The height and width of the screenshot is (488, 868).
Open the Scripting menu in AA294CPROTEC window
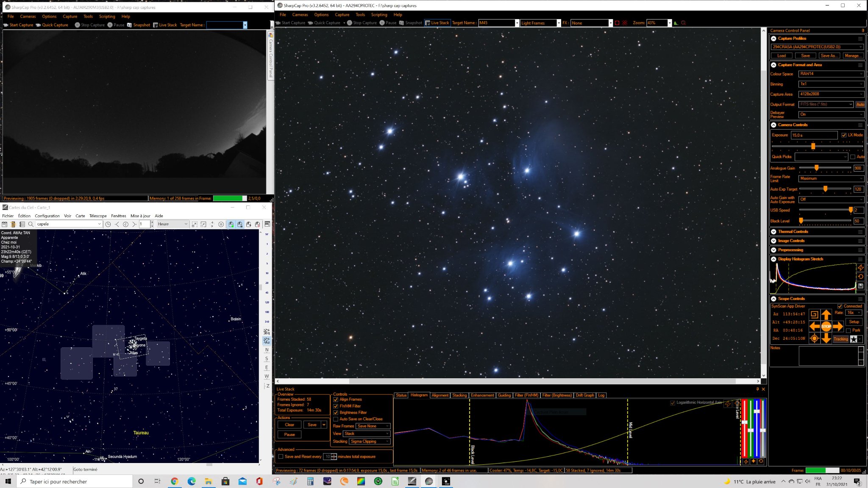379,15
